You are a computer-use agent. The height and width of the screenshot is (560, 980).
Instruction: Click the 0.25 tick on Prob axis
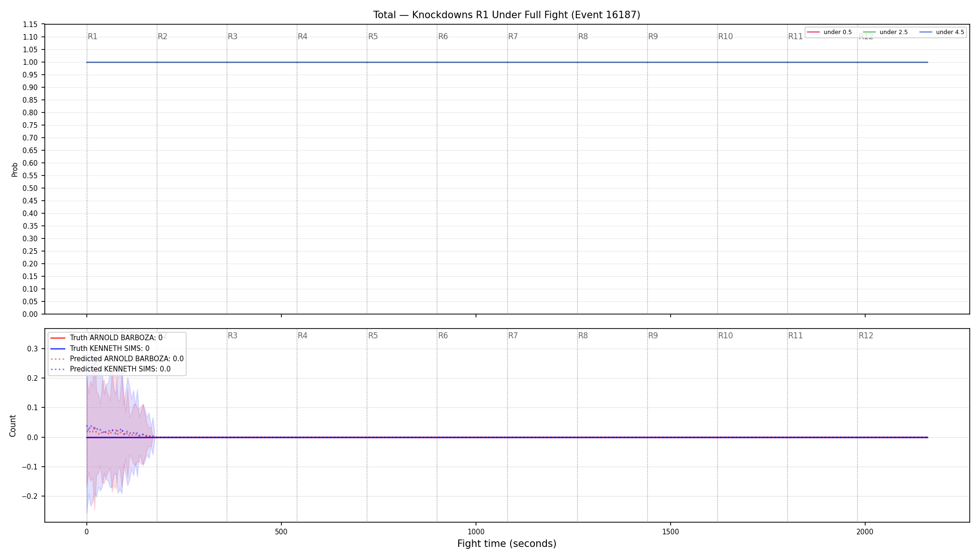click(x=30, y=251)
